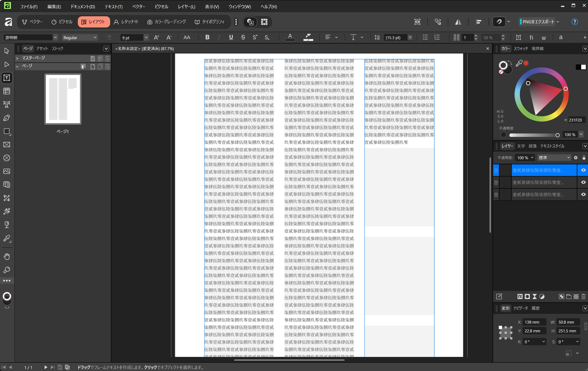The width and height of the screenshot is (588, 371).
Task: Click the opacity slider handle in Color panel
Action: (x=557, y=135)
